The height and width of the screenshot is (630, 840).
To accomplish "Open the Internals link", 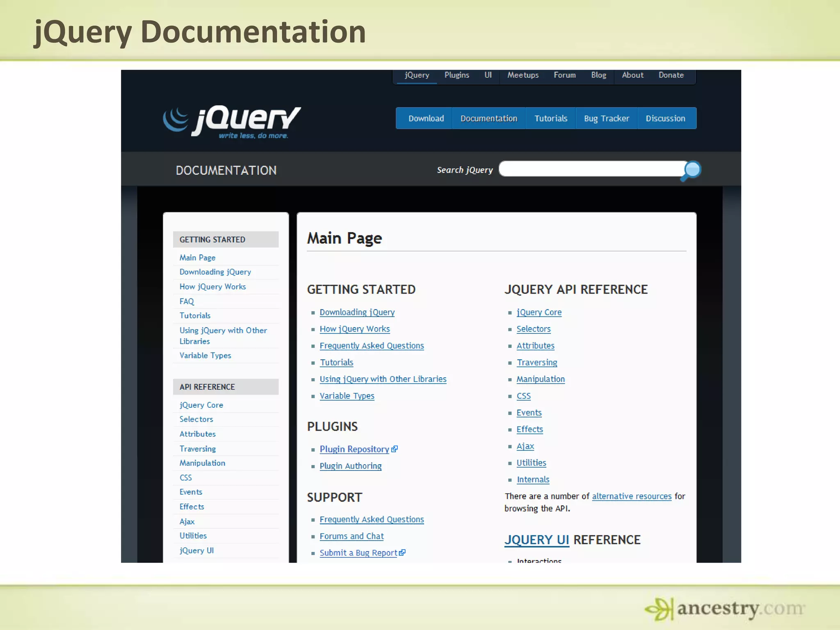I will [x=533, y=480].
